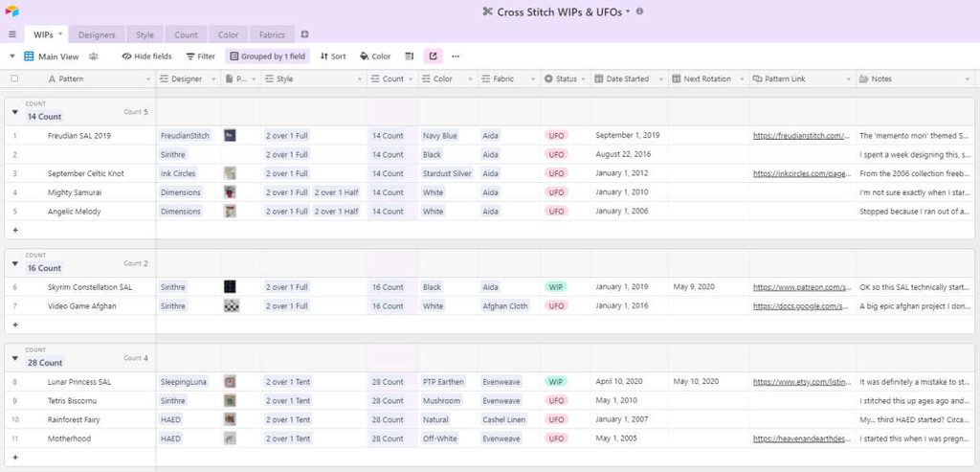Open the Next Rotation column dropdown arrow
The image size is (980, 472).
click(x=742, y=79)
